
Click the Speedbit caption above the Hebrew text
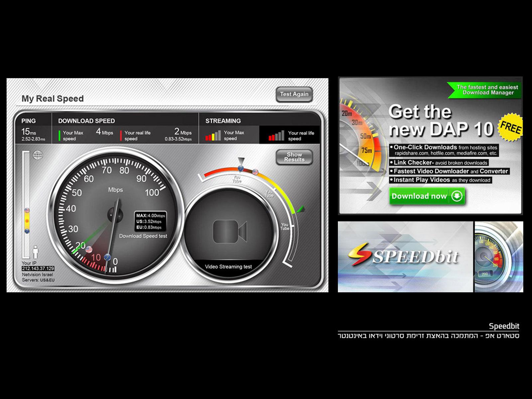point(504,326)
